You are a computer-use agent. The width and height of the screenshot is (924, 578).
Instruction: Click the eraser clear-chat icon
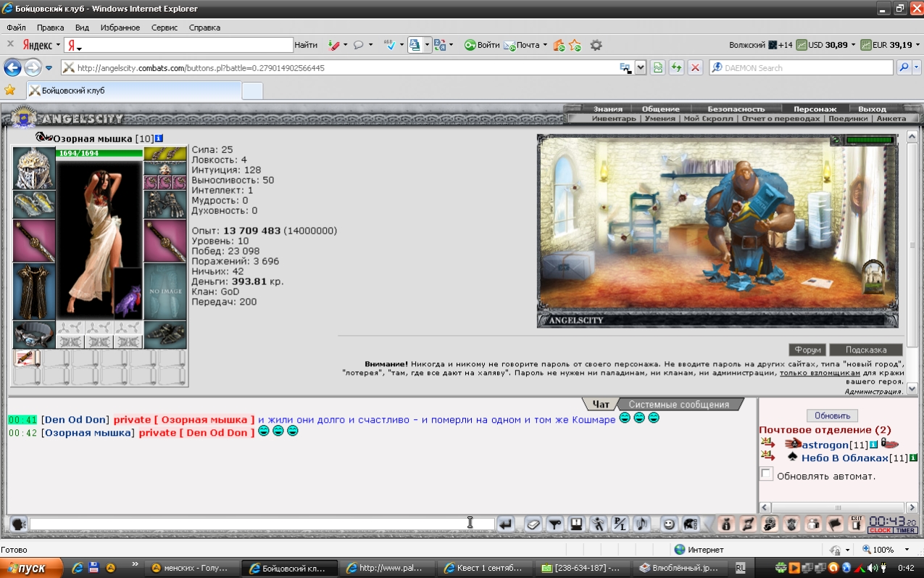[x=533, y=524]
